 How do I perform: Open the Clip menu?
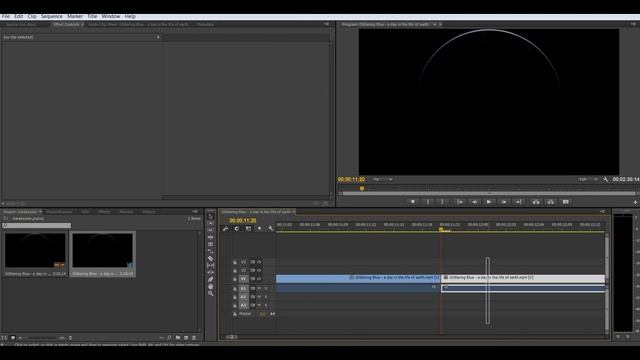point(32,16)
